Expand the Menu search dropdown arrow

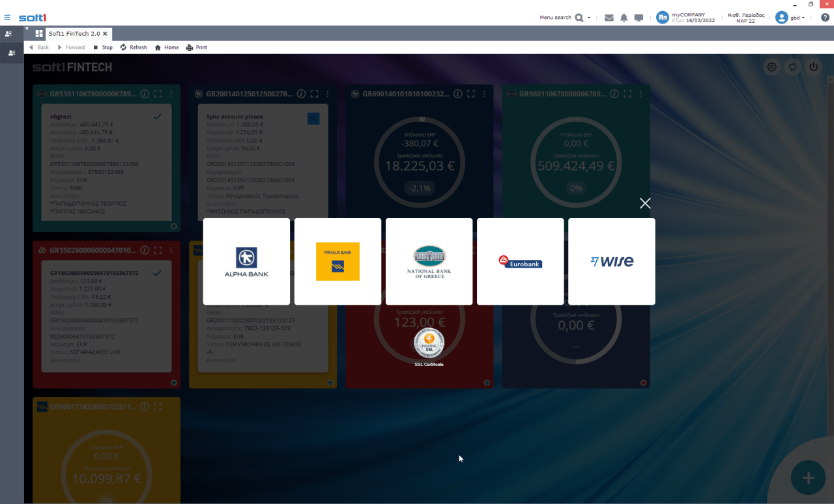click(589, 18)
